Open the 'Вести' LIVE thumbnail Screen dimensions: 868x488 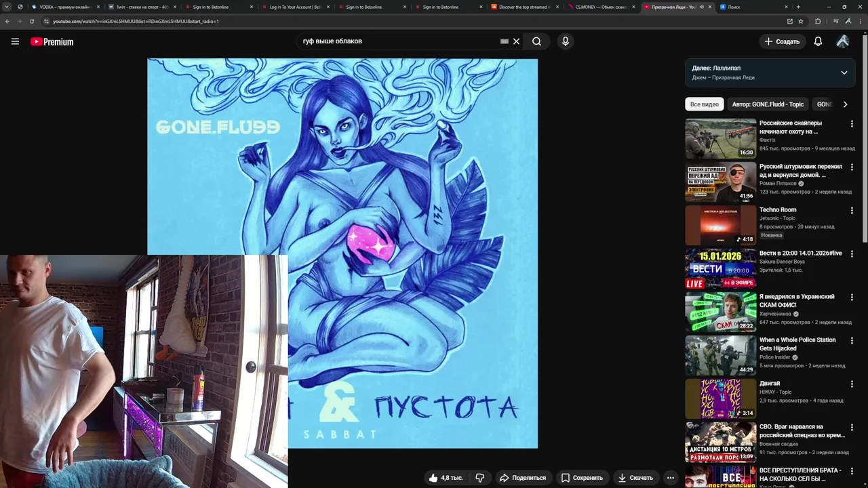click(x=720, y=268)
